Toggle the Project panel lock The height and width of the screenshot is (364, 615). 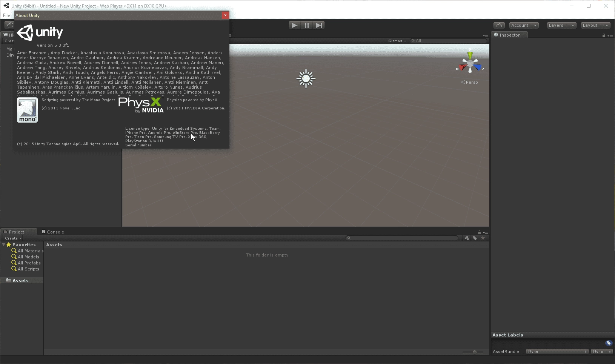pyautogui.click(x=479, y=232)
